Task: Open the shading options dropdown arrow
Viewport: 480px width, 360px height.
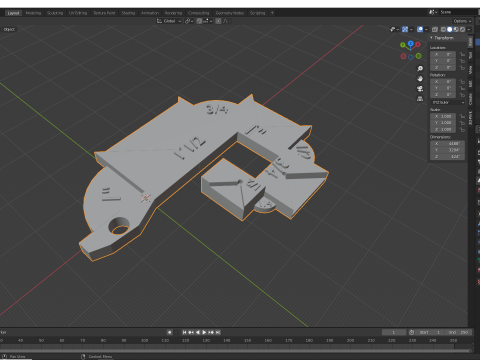Action: click(469, 29)
